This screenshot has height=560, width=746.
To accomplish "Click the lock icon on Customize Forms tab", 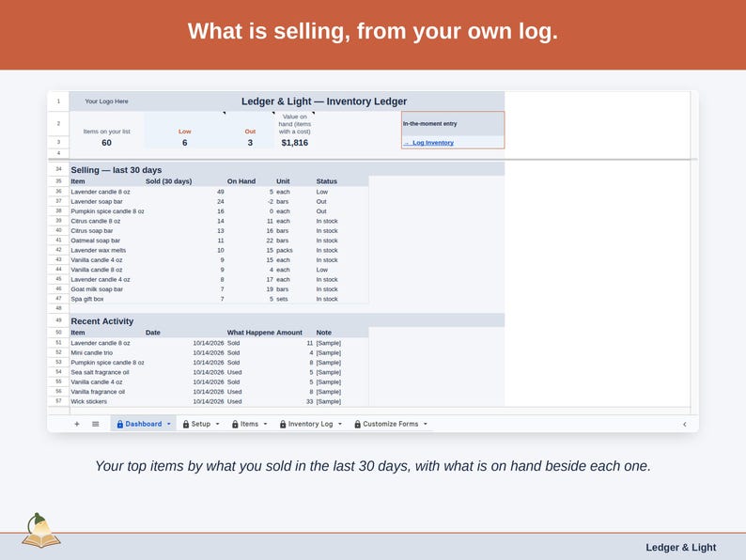I will 358,424.
